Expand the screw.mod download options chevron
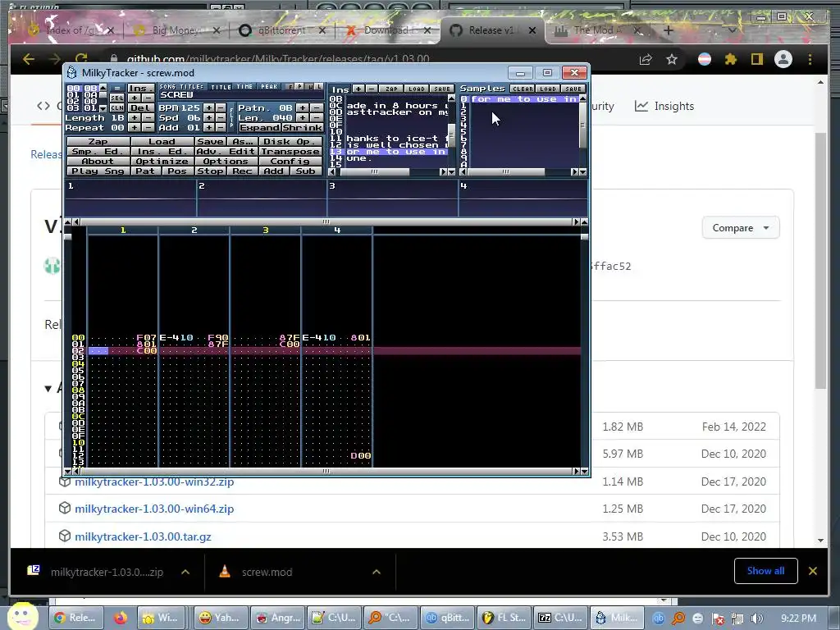The image size is (840, 630). tap(377, 572)
